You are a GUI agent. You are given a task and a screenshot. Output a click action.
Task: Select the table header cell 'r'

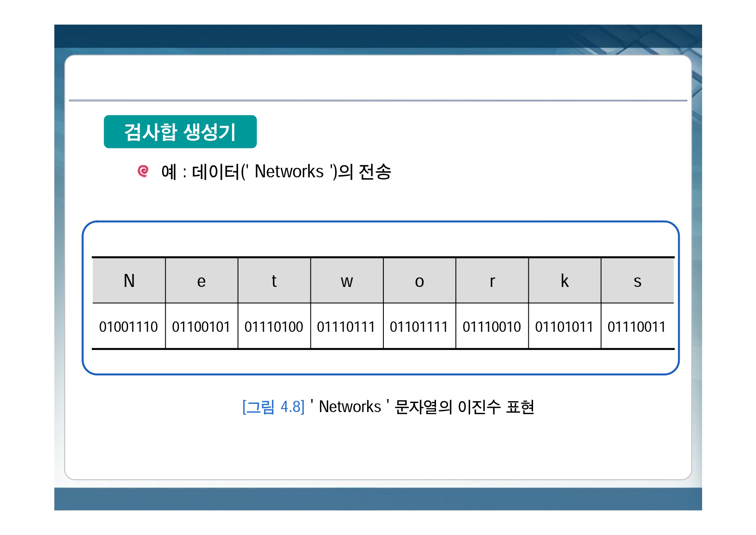pyautogui.click(x=492, y=281)
